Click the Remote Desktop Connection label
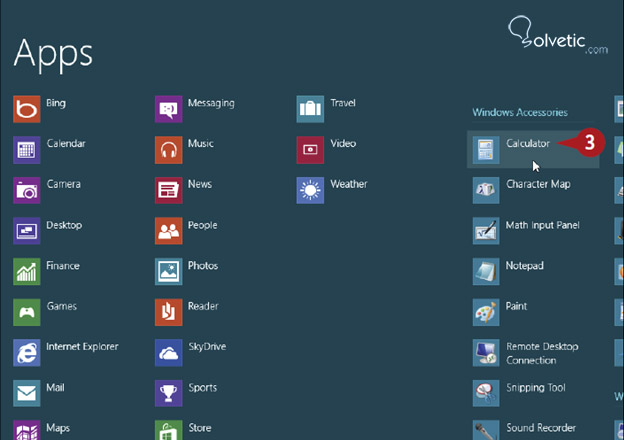624x440 pixels. tap(542, 353)
